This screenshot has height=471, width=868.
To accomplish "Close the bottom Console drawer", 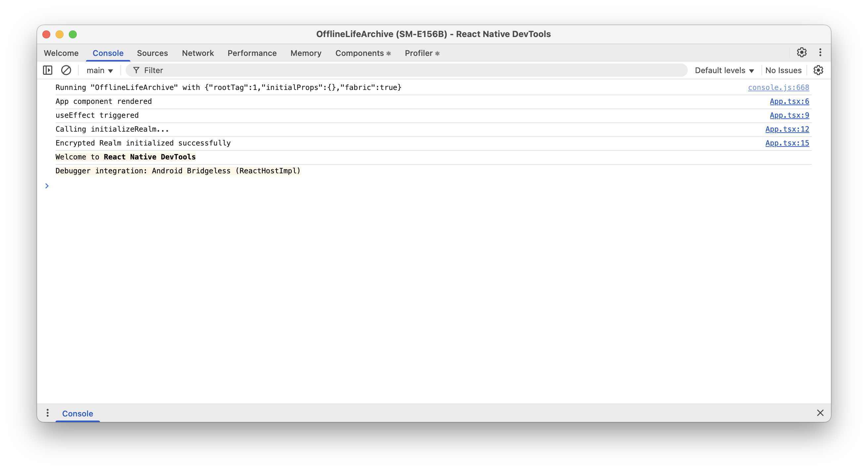I will click(x=820, y=413).
